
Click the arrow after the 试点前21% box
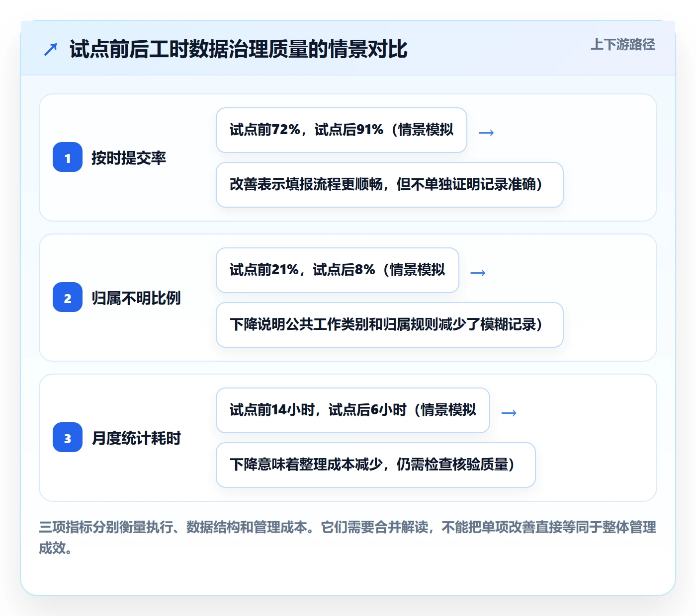click(x=478, y=273)
